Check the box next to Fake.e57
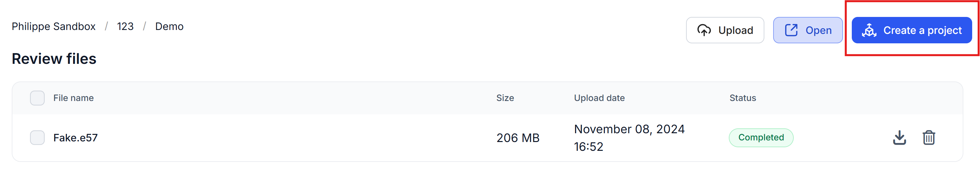Image resolution: width=980 pixels, height=186 pixels. tap(37, 137)
